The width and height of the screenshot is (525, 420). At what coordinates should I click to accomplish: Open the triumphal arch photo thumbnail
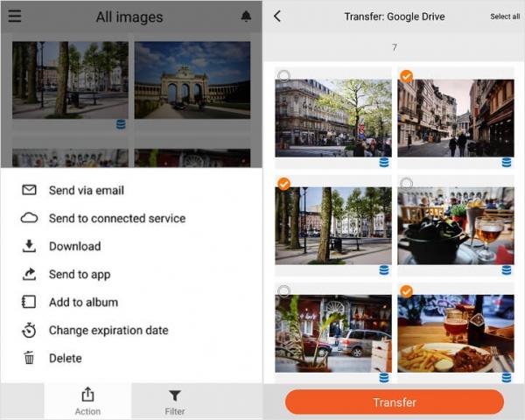click(192, 80)
